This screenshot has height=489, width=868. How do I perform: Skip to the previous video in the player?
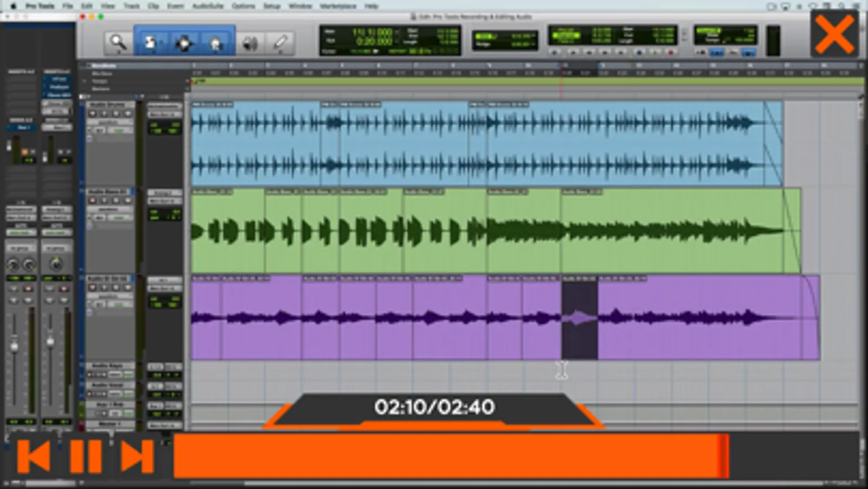click(x=34, y=456)
